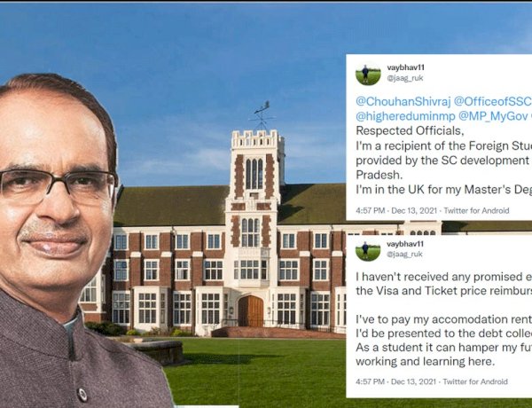Click 'Twitter for Android' in the bottom tweet
The image size is (532, 408).
[475, 381]
